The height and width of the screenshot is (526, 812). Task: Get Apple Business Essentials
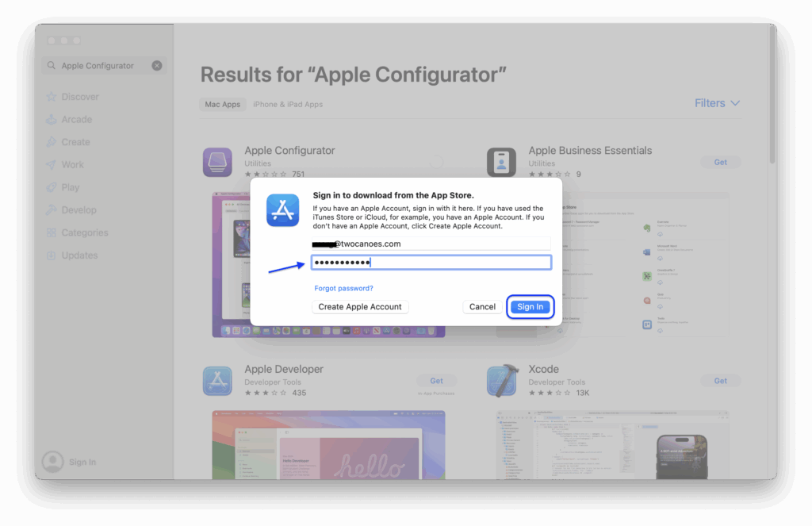click(x=720, y=162)
